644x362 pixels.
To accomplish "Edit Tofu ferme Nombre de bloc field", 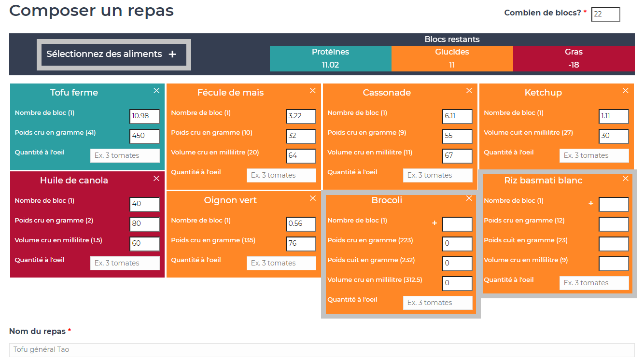I will pyautogui.click(x=144, y=116).
